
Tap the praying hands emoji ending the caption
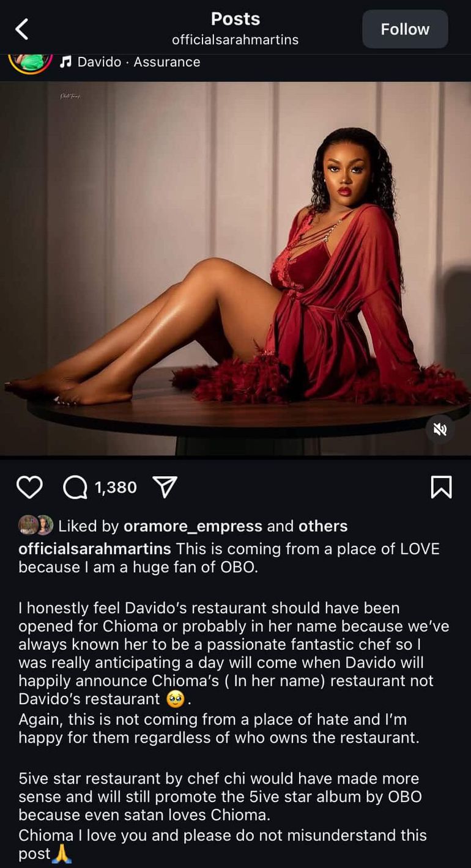coord(62,853)
